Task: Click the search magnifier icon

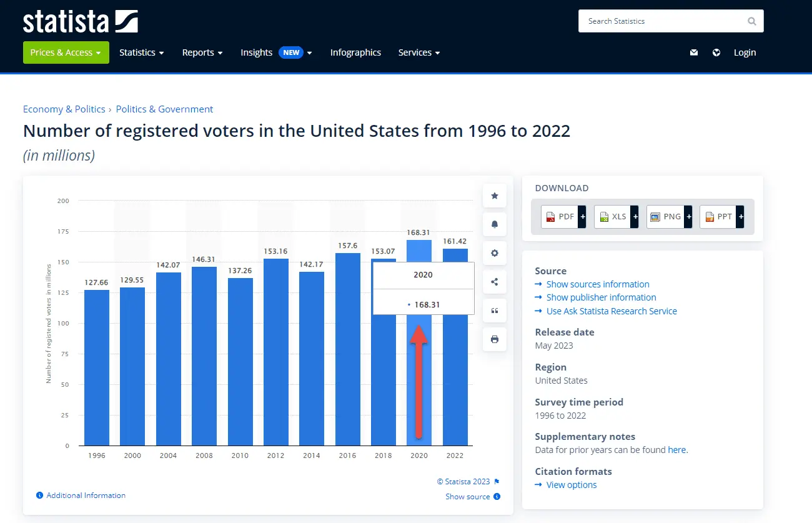Action: pyautogui.click(x=751, y=21)
